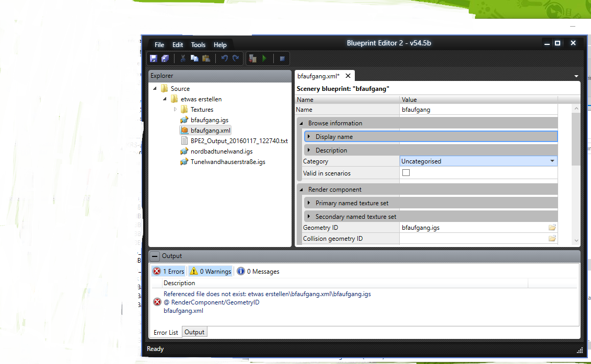
Task: Click the Paste clipboard icon
Action: click(206, 58)
